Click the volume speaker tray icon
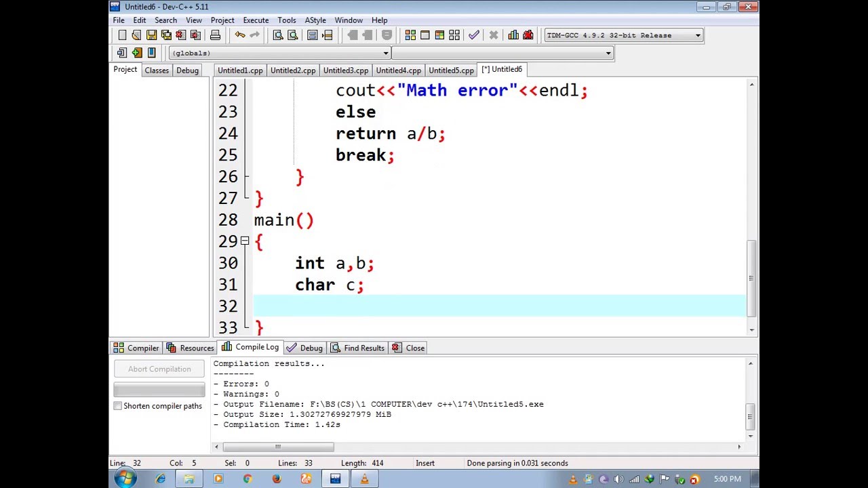Viewport: 868px width, 488px height. (619, 480)
